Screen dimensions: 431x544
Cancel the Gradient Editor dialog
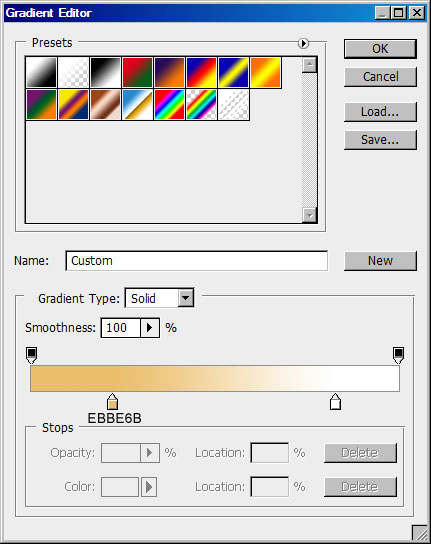(380, 77)
